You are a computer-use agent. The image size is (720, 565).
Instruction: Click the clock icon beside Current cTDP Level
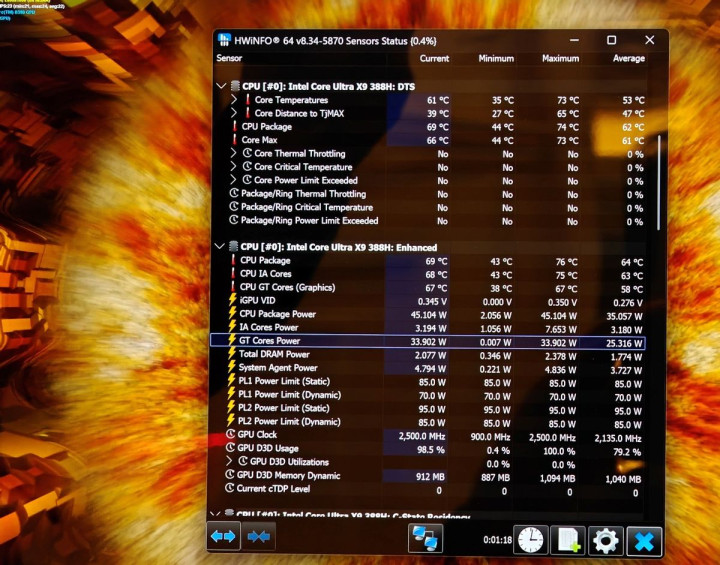(x=230, y=488)
